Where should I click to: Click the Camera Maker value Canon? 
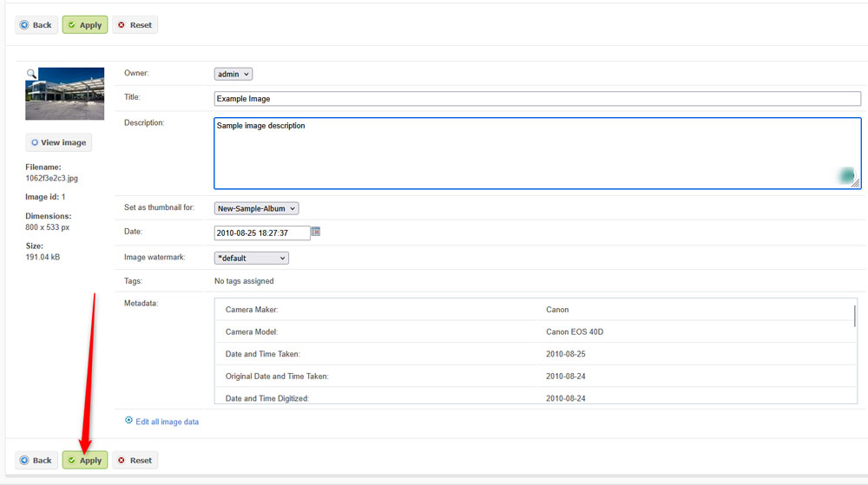coord(557,310)
